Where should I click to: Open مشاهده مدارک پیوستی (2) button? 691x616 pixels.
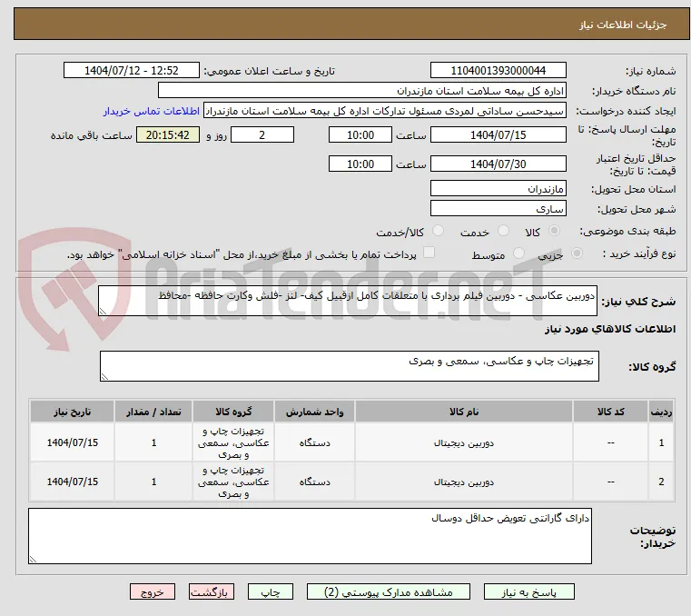click(x=389, y=591)
